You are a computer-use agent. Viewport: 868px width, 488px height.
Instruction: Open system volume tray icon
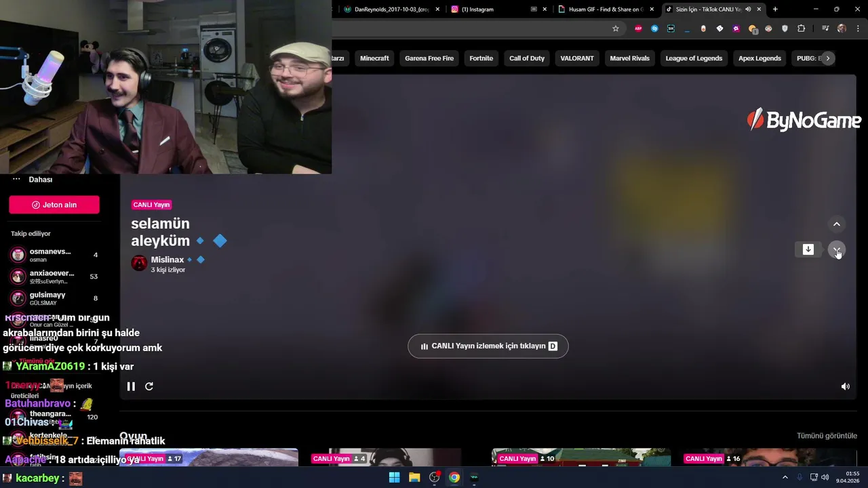pos(825,478)
